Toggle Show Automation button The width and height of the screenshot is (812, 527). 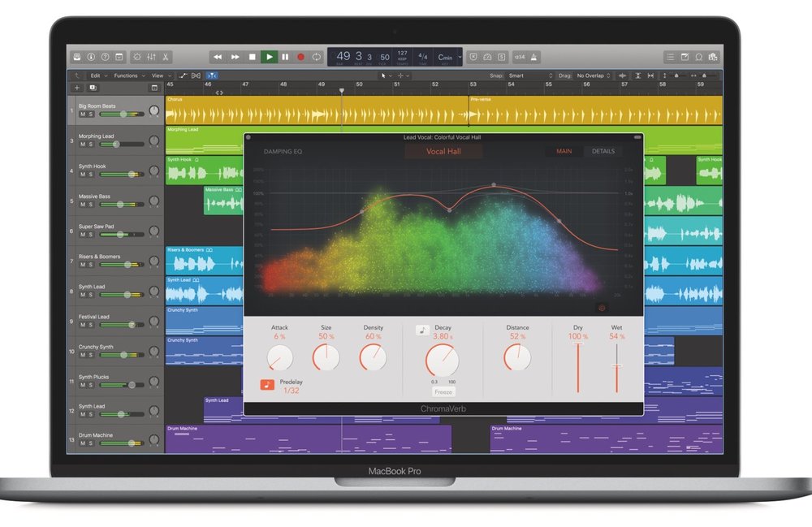tap(184, 76)
